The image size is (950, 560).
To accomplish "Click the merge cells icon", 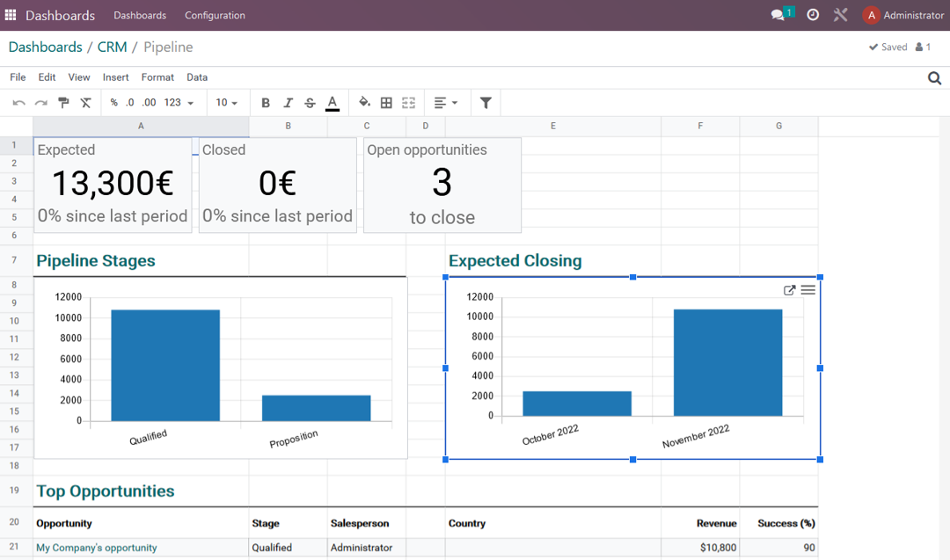I will pyautogui.click(x=408, y=103).
